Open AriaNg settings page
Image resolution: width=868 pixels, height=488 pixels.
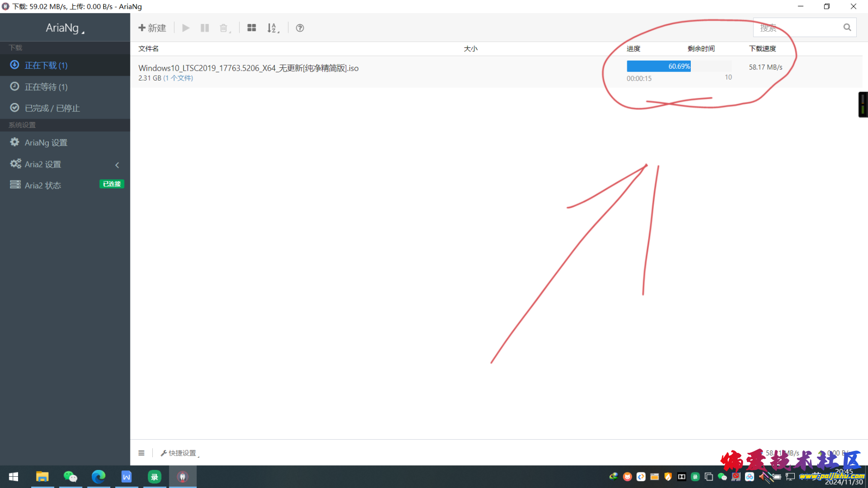pos(46,142)
